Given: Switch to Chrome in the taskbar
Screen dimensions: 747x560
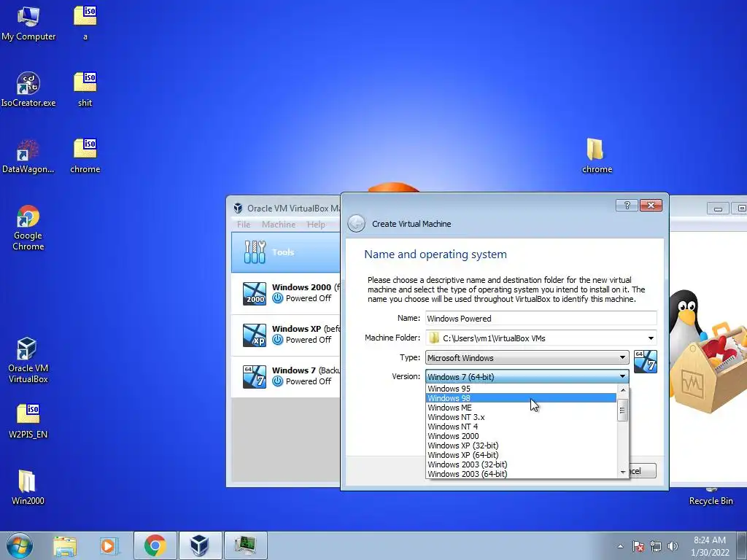Looking at the screenshot, I should coord(155,545).
